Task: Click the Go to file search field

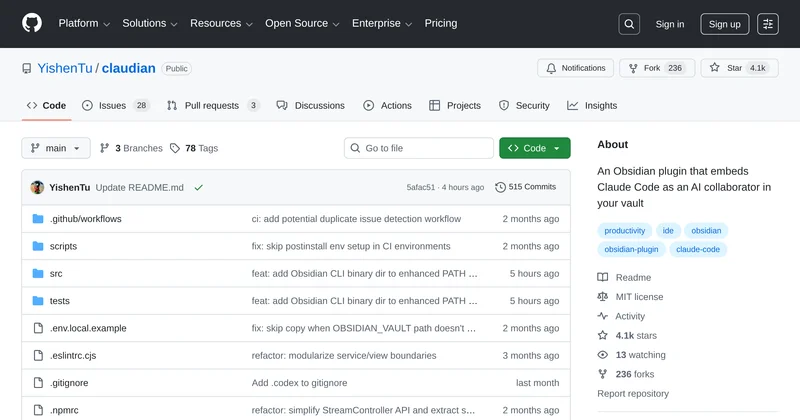Action: coord(418,148)
